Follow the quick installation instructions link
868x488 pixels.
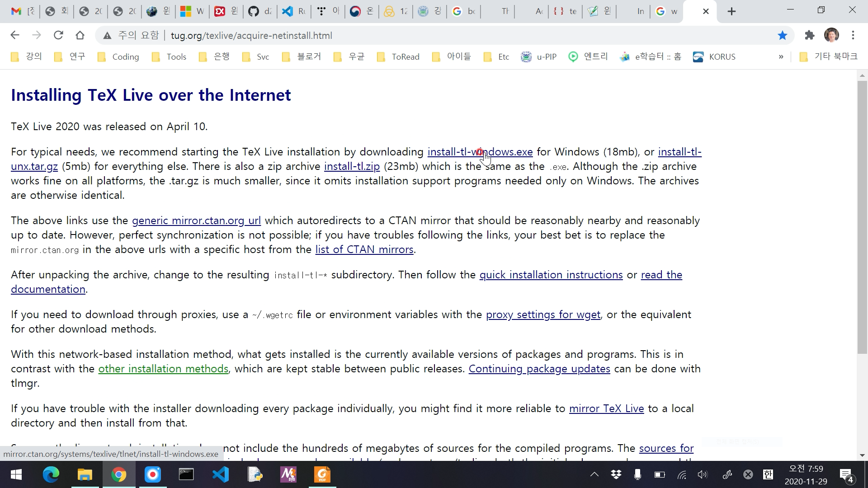point(551,275)
